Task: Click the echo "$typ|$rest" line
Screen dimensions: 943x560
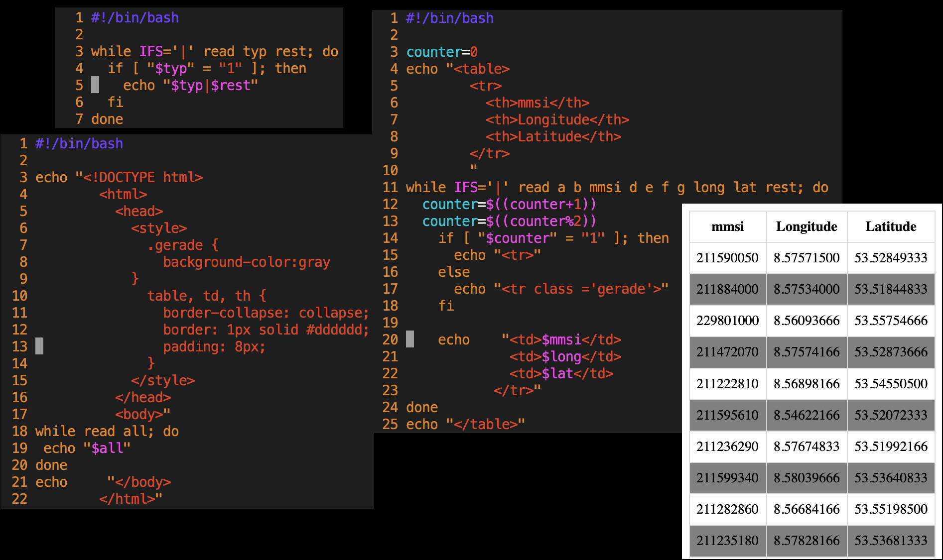Action: pyautogui.click(x=190, y=86)
